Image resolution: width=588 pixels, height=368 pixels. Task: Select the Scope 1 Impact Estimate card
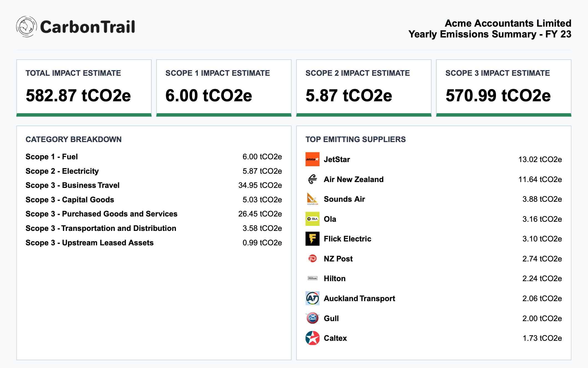click(x=224, y=88)
